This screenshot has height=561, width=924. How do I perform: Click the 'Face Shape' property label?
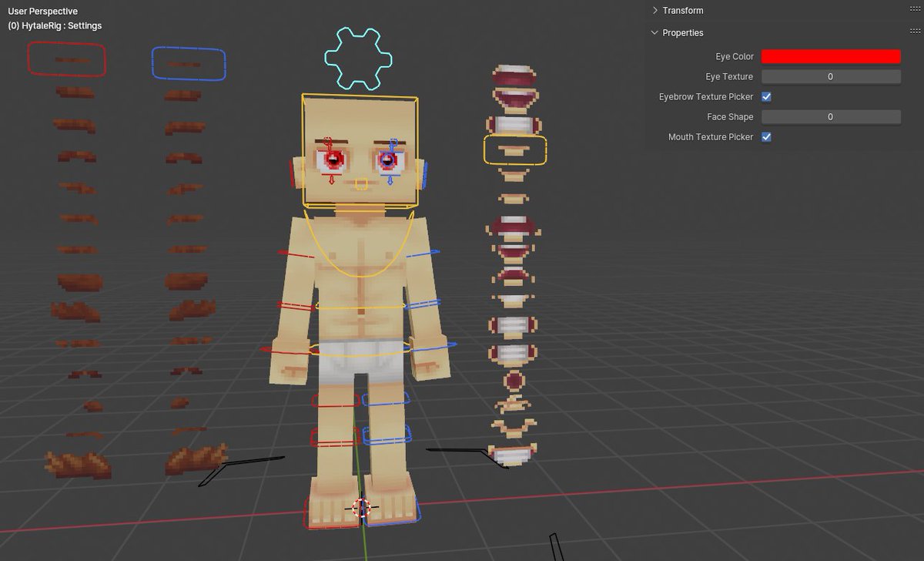pos(730,116)
